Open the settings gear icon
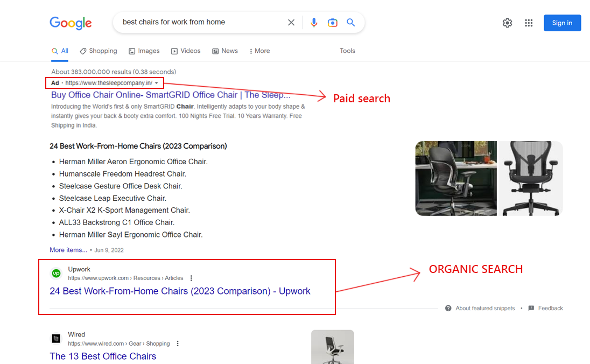590x364 pixels. (507, 23)
